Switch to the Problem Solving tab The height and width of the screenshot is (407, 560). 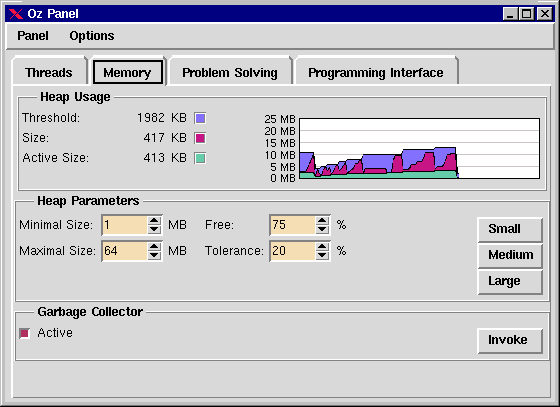(230, 72)
